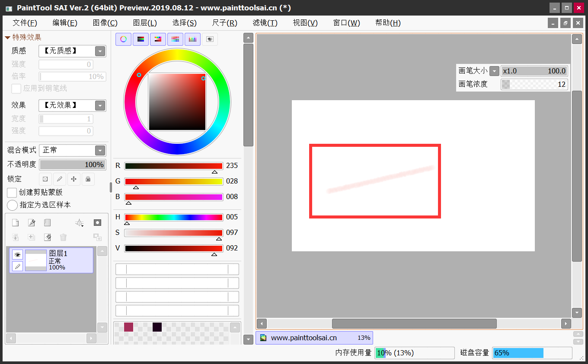
Task: Open the 选择(S) menu
Action: click(185, 23)
